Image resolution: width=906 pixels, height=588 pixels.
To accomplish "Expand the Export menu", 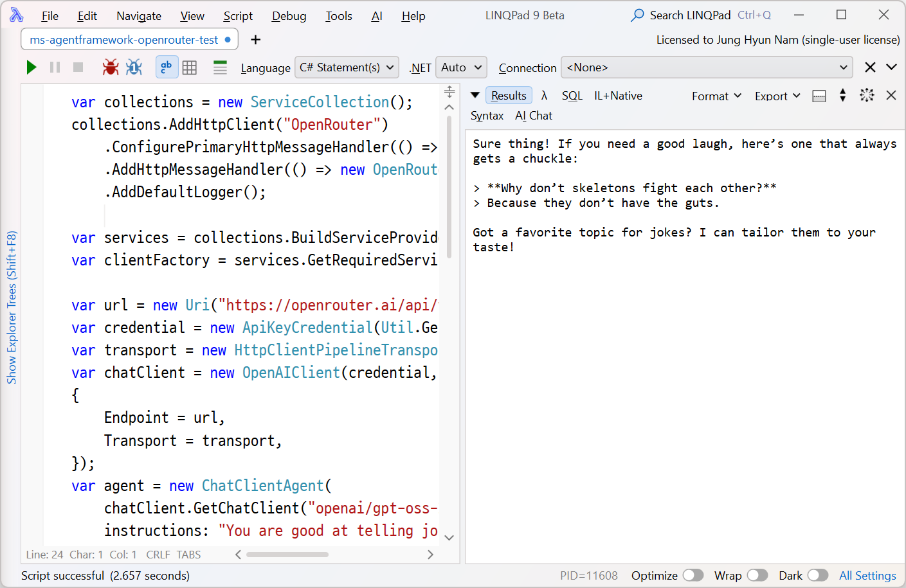I will [x=777, y=96].
